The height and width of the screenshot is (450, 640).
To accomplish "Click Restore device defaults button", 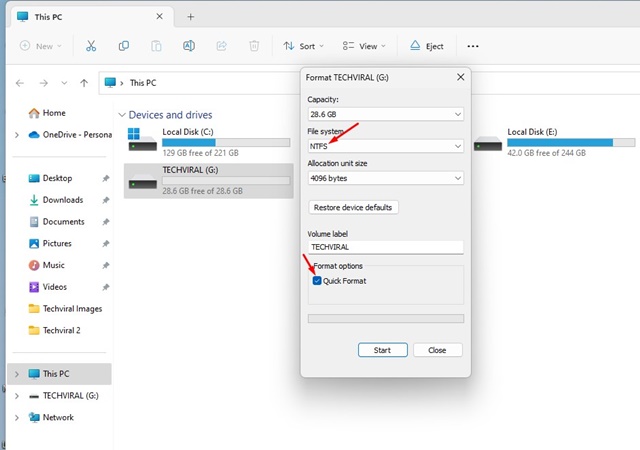I will click(354, 208).
